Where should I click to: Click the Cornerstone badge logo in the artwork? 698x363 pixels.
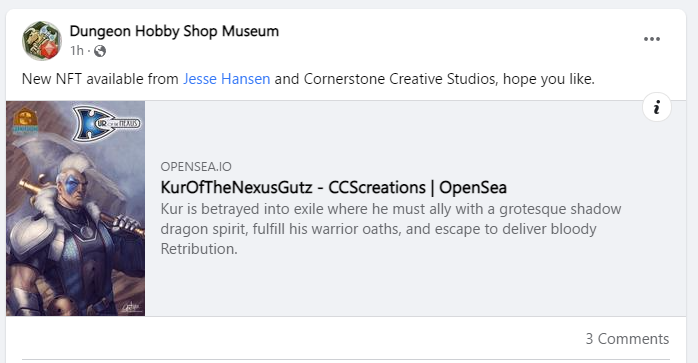click(x=25, y=121)
